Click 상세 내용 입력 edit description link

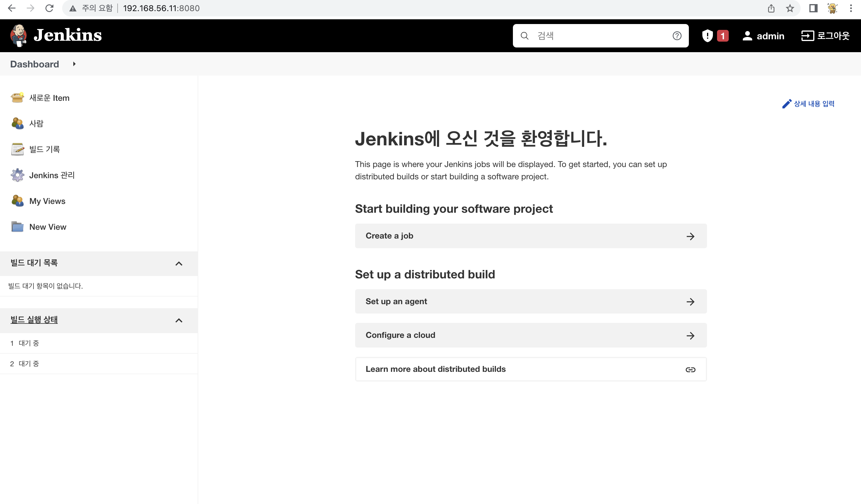tap(809, 104)
